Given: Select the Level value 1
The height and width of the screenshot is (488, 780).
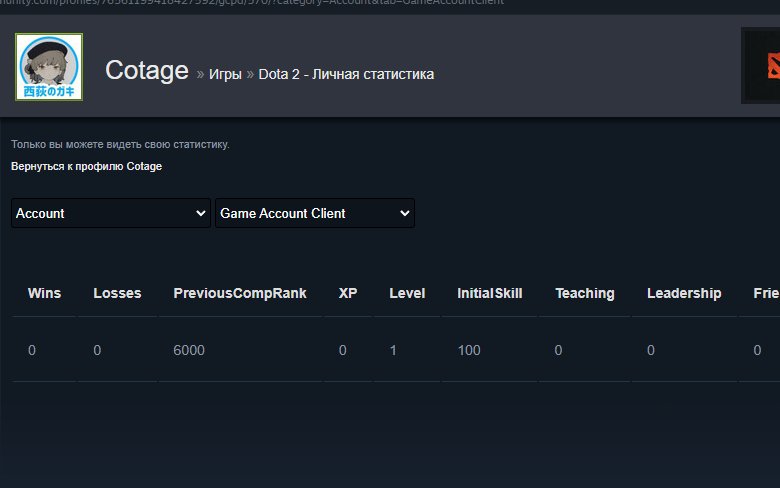Looking at the screenshot, I should [x=393, y=350].
